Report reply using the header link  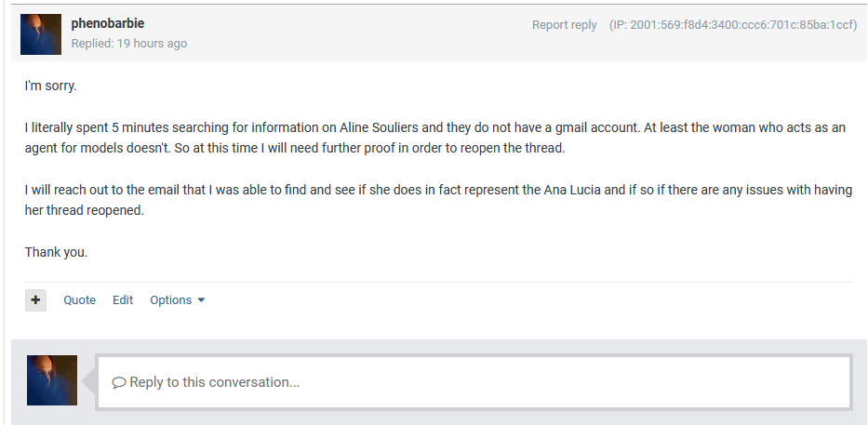tap(564, 25)
